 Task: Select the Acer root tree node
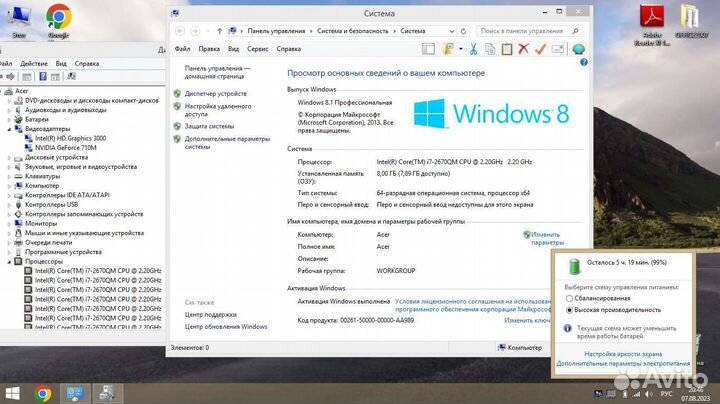click(x=21, y=91)
